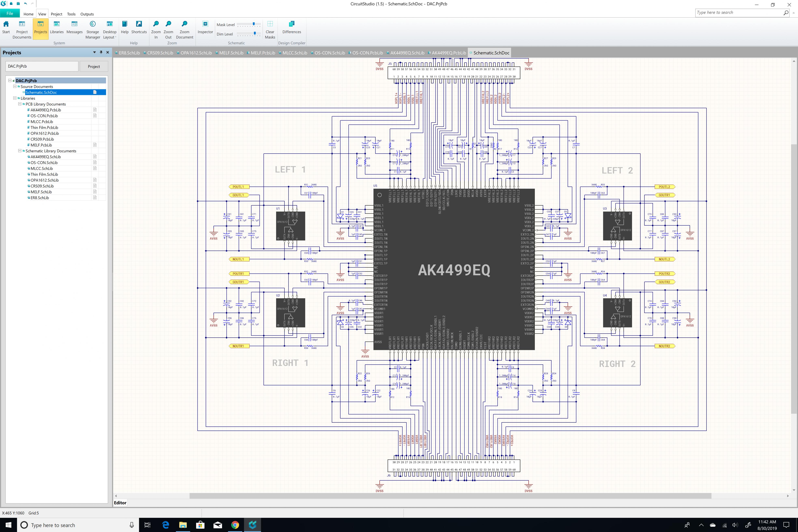Adjust the Mask Level slider
This screenshot has height=532, width=798.
click(249, 25)
